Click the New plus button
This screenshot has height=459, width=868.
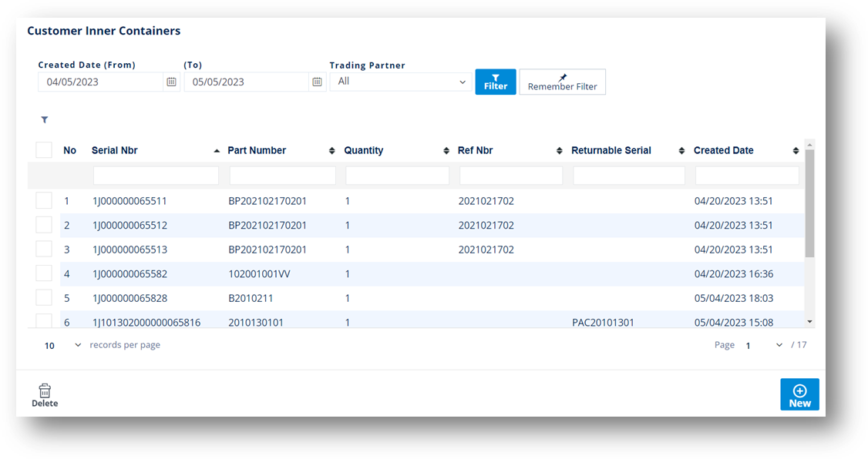tap(799, 394)
